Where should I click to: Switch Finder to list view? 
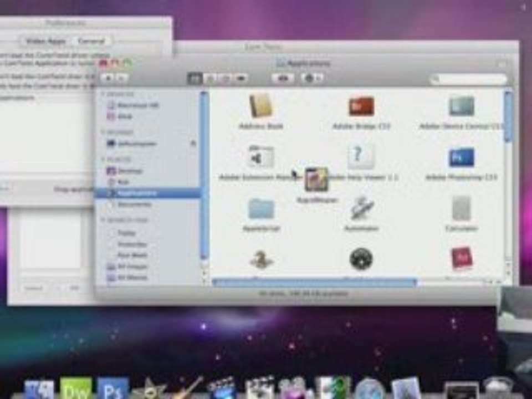coord(211,78)
